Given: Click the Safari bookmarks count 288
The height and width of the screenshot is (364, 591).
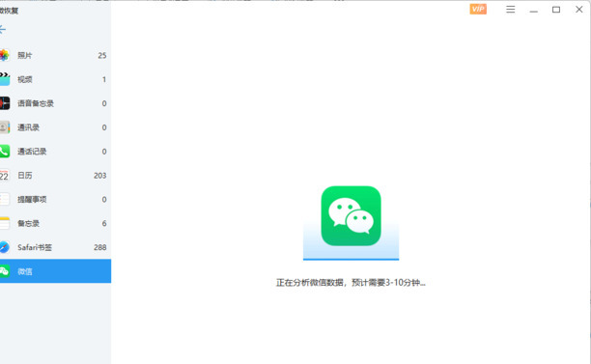Looking at the screenshot, I should (99, 247).
